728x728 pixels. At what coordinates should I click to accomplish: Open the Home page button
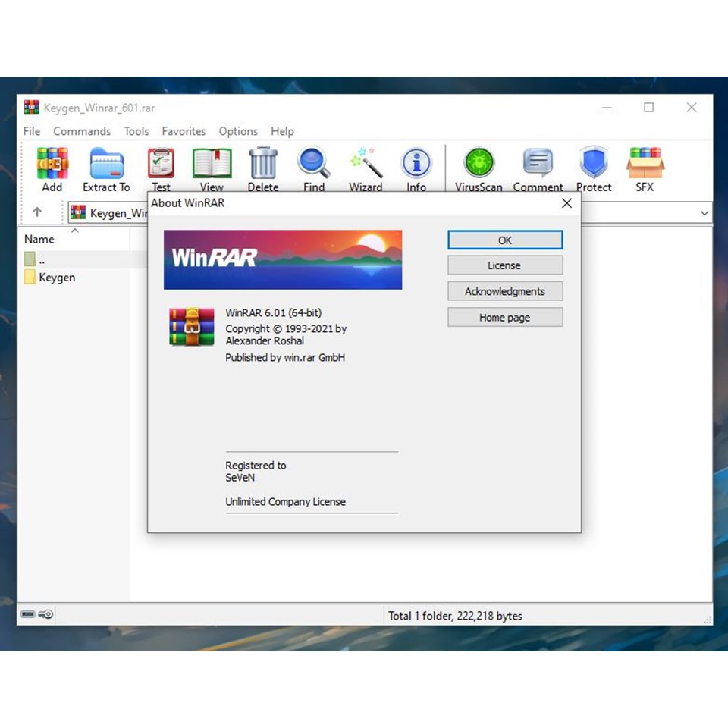tap(505, 318)
